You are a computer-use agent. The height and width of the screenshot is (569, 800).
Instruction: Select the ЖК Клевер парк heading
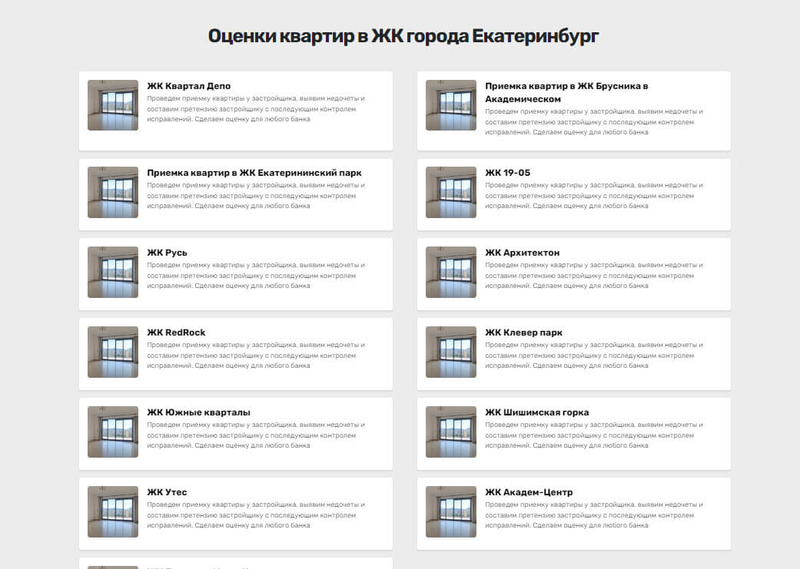tap(523, 332)
